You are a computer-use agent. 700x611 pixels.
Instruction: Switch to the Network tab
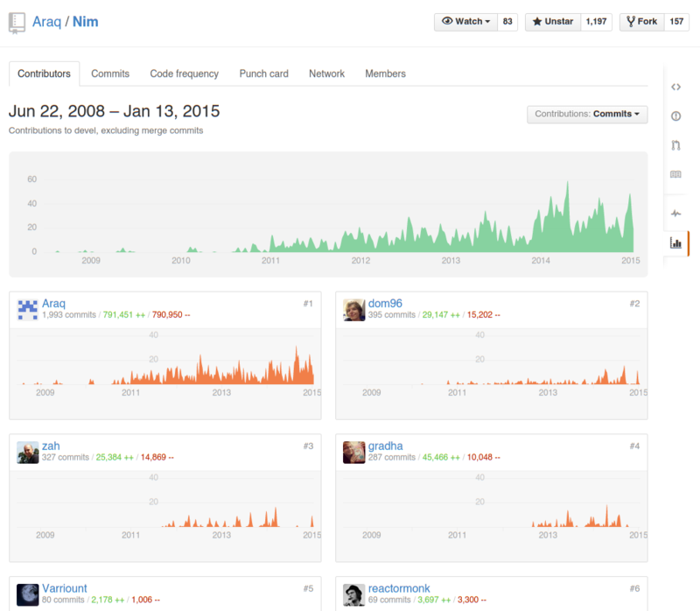click(326, 74)
